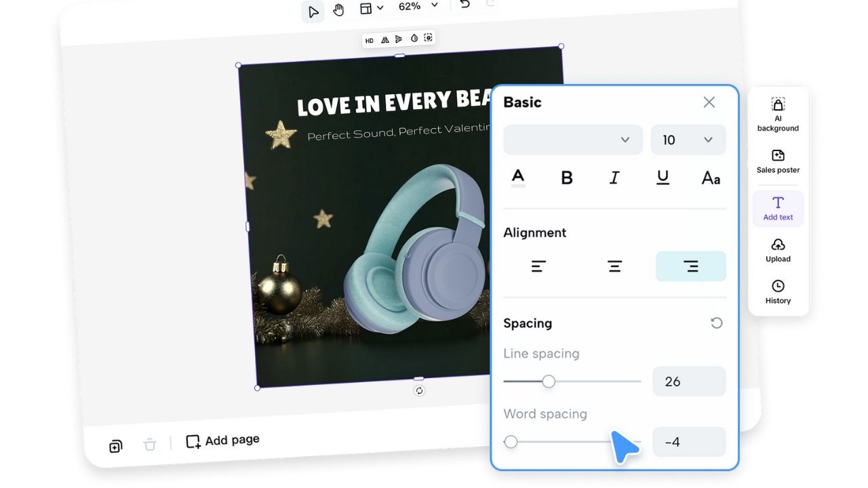Duplicate the current page
This screenshot has height=488, width=868.
coord(115,446)
